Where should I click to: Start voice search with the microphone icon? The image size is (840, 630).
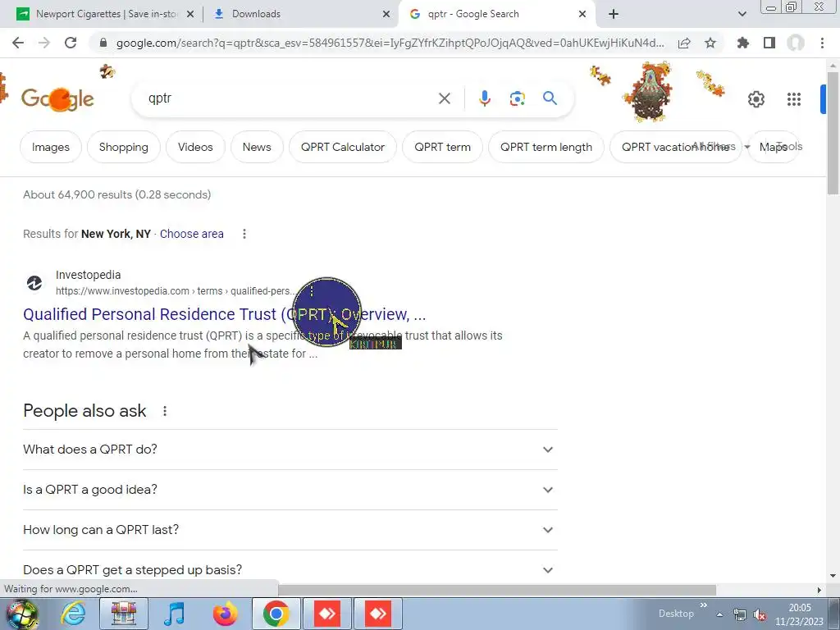(484, 98)
